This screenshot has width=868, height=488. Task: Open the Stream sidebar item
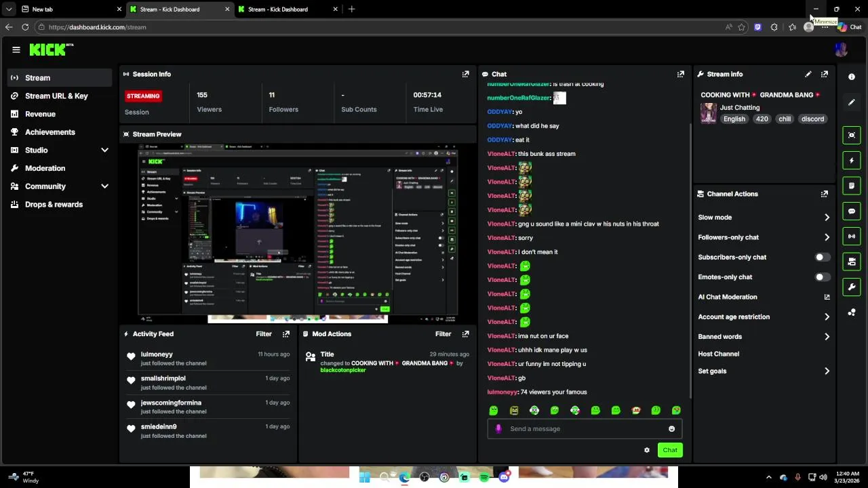coord(60,78)
